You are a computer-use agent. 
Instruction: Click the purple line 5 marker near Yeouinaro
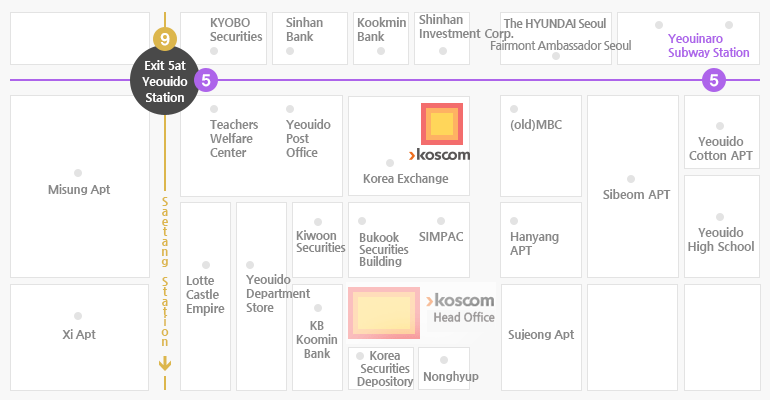[x=714, y=80]
